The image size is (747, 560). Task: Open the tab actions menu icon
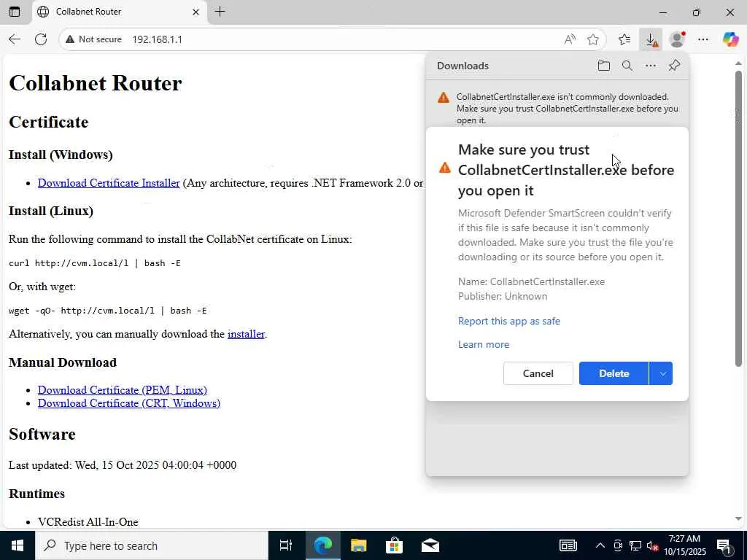click(15, 12)
